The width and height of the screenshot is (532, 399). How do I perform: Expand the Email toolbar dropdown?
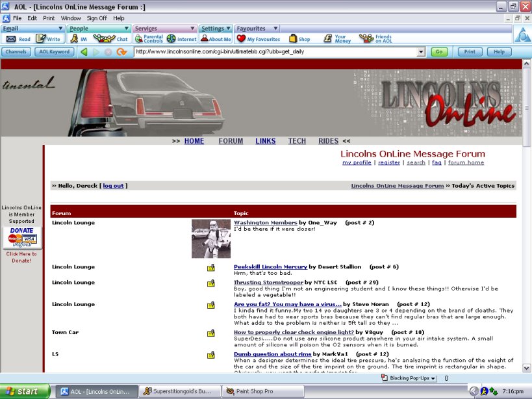click(x=60, y=29)
